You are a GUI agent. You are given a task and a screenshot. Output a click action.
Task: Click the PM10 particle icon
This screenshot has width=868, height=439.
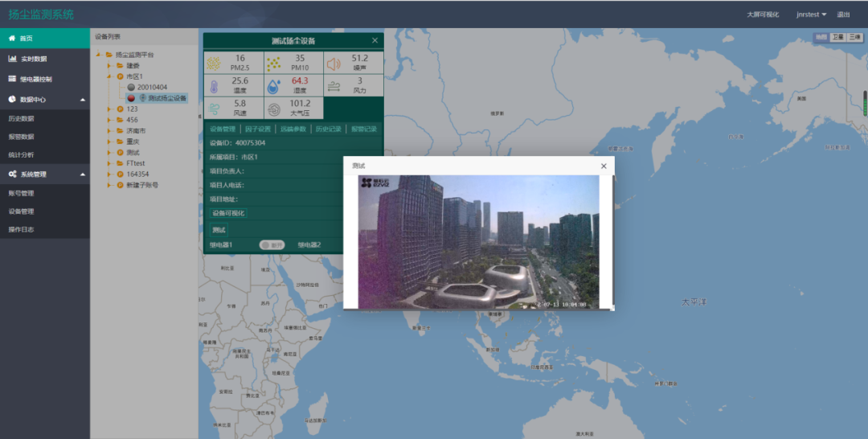(273, 64)
